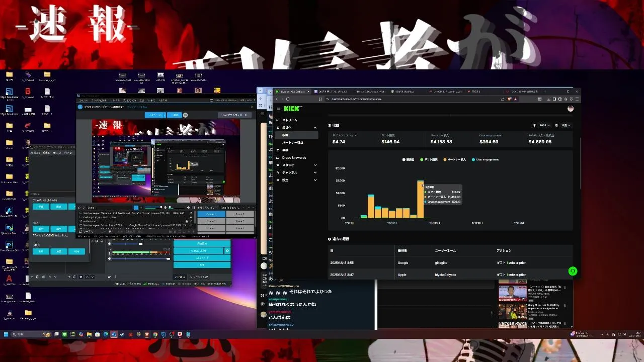Open the レイアウトウィザード button
Viewport: 644px width, 362px height.
pos(235,115)
